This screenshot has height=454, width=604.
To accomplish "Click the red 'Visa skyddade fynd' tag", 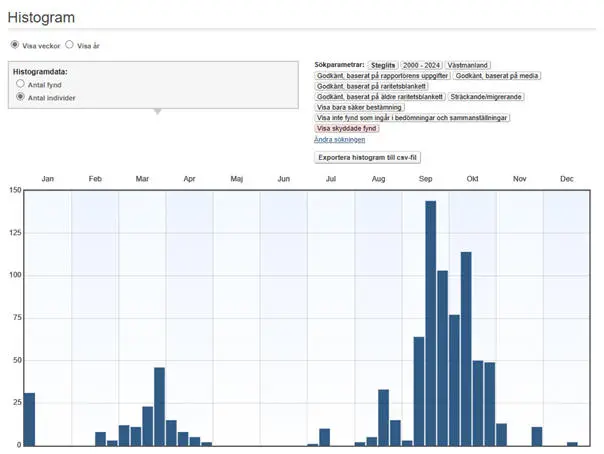I will pyautogui.click(x=347, y=128).
